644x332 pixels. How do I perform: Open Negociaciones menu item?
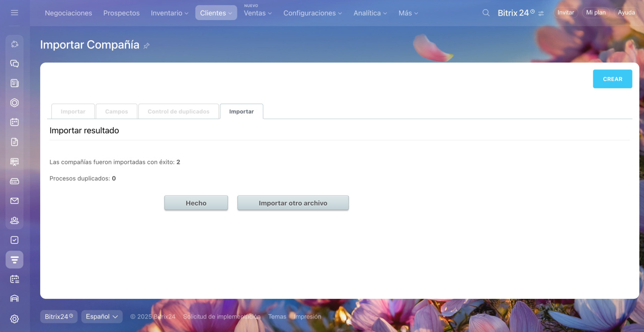(x=68, y=13)
